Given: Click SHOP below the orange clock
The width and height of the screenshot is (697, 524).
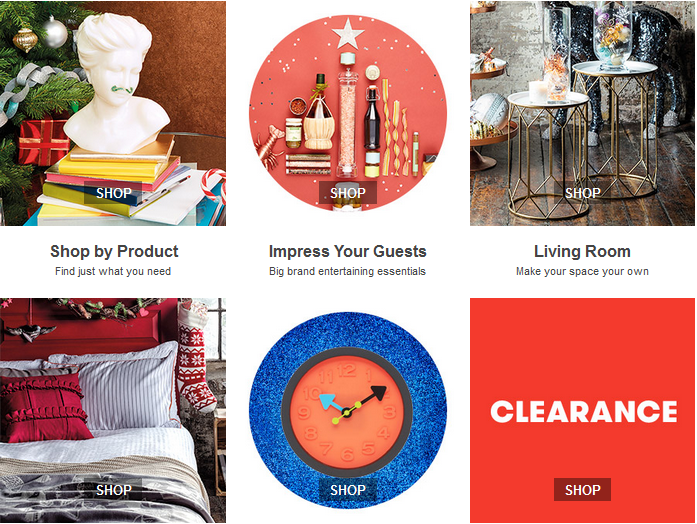Looking at the screenshot, I should [x=348, y=490].
